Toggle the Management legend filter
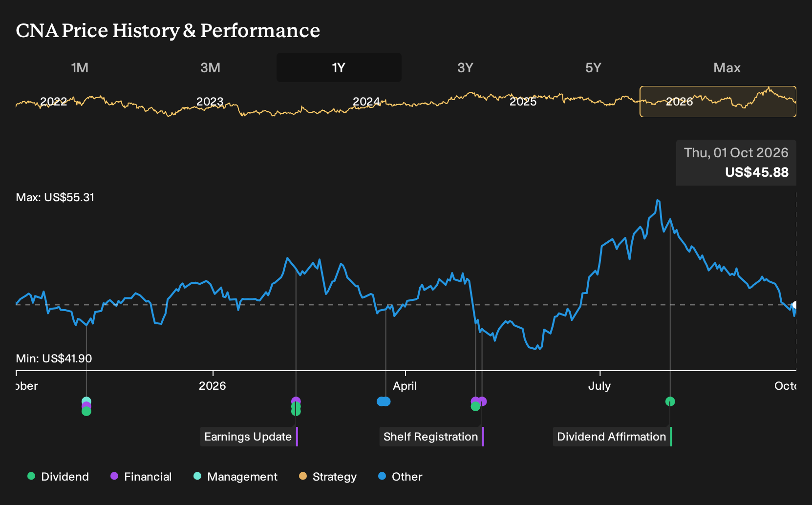This screenshot has height=505, width=812. point(235,476)
